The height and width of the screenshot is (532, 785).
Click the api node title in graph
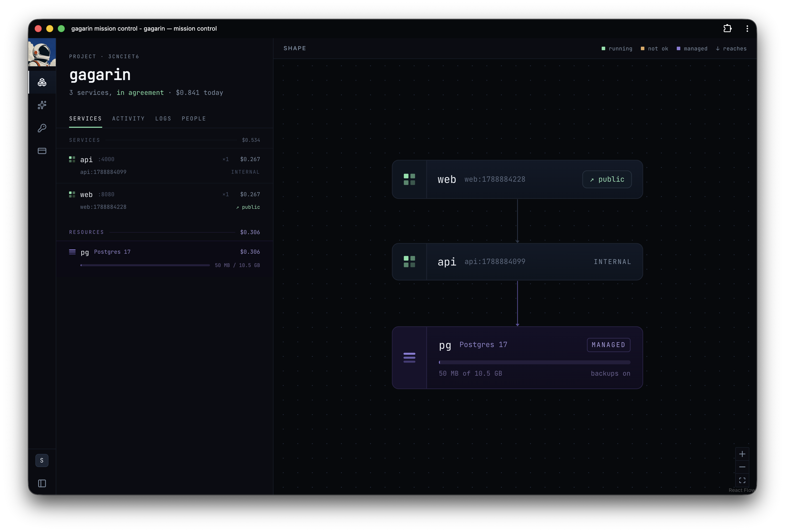tap(446, 262)
